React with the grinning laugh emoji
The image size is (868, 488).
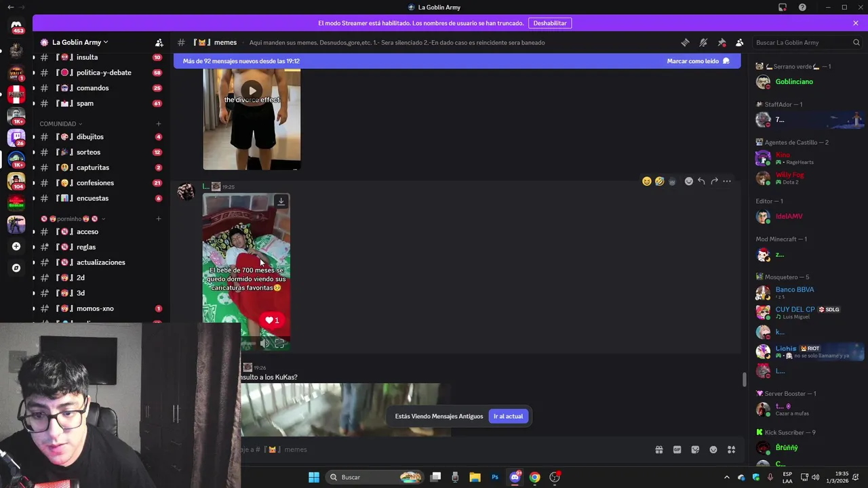[647, 181]
